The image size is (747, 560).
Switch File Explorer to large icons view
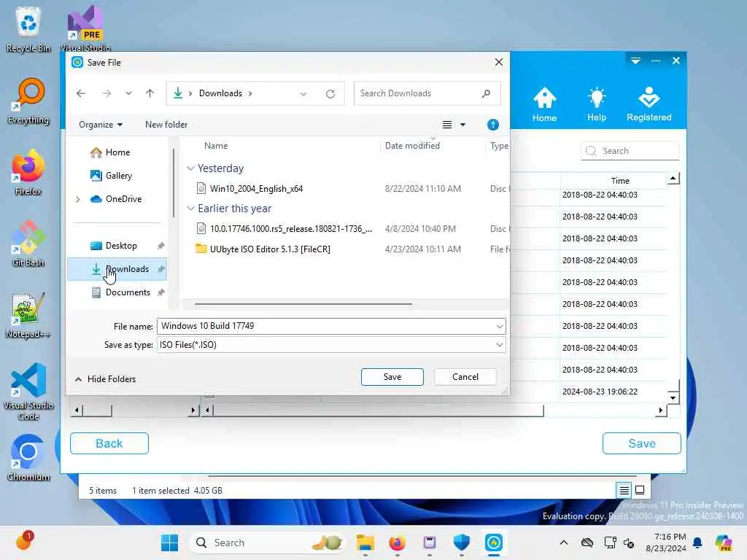pos(640,490)
